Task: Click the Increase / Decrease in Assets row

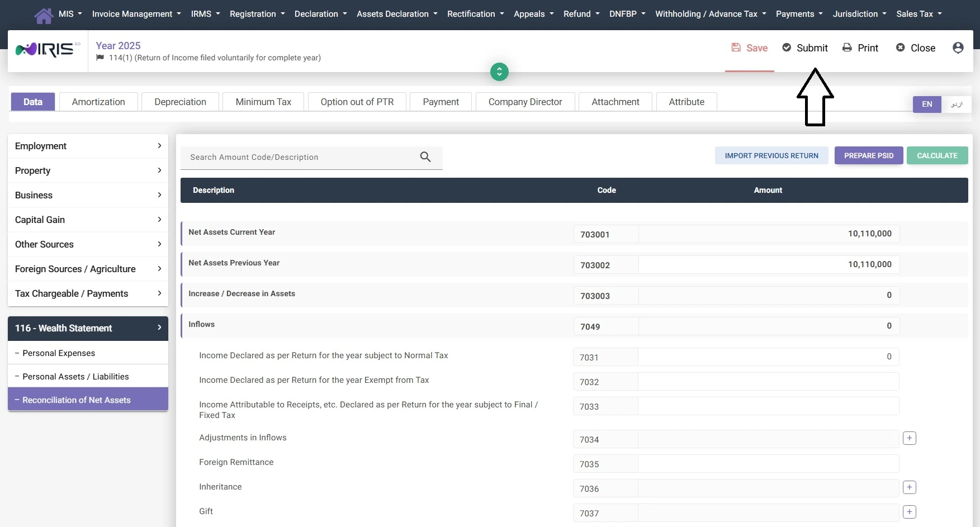Action: coord(574,295)
